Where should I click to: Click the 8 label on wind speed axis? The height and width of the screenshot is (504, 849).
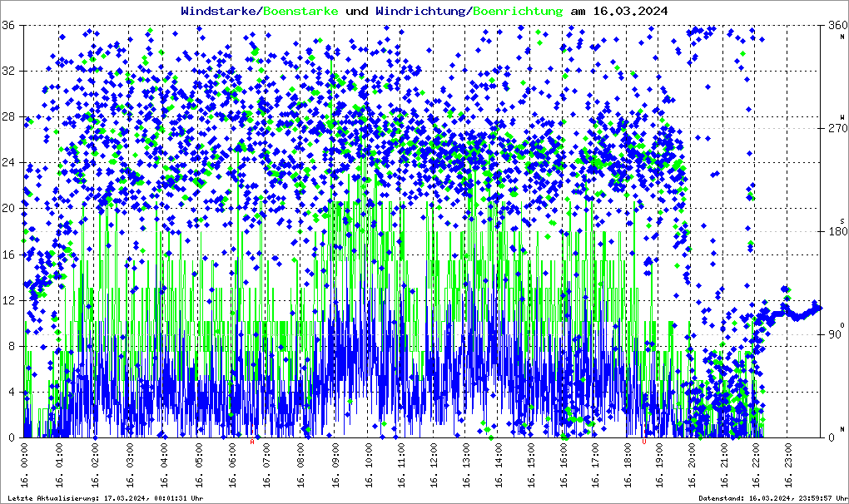pyautogui.click(x=12, y=346)
